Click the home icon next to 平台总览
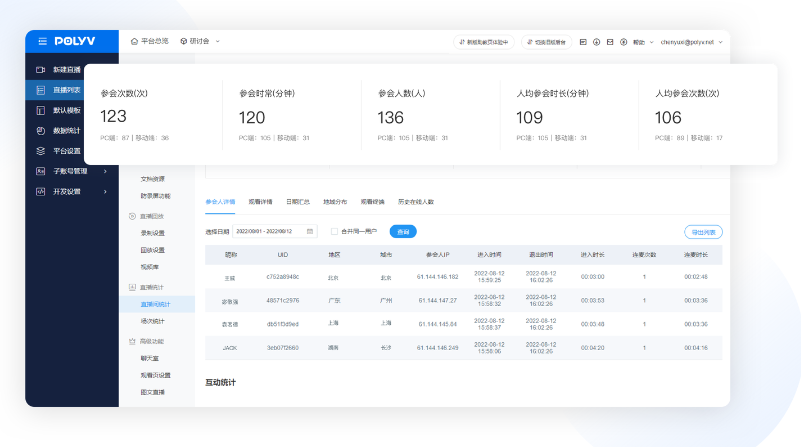The height and width of the screenshot is (447, 801). [x=135, y=41]
